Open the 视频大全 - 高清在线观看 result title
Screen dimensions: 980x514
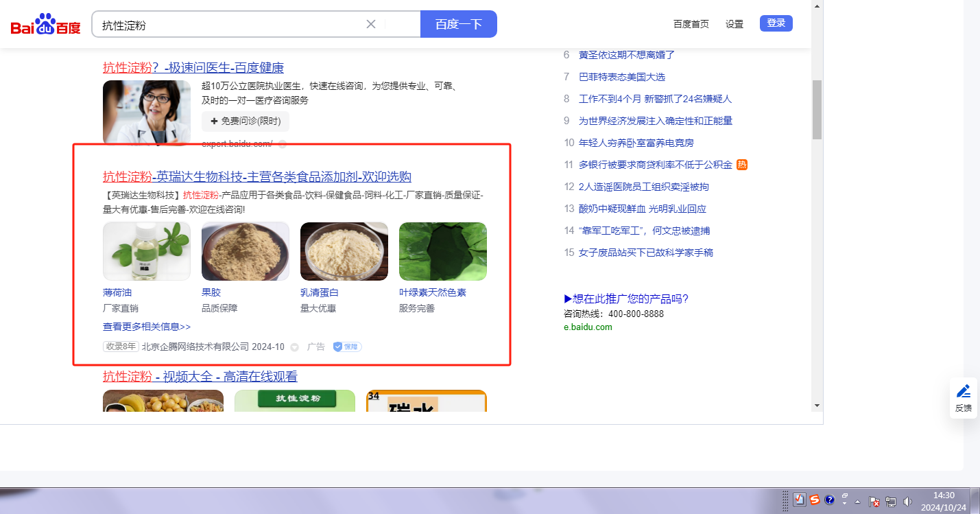(x=200, y=377)
